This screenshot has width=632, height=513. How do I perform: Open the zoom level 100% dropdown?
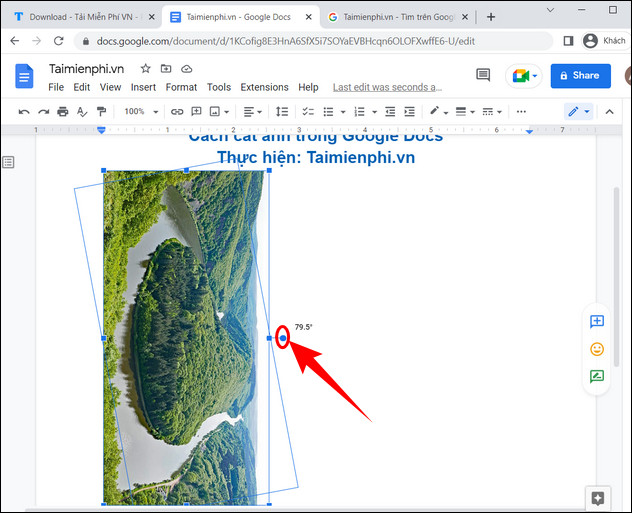141,112
